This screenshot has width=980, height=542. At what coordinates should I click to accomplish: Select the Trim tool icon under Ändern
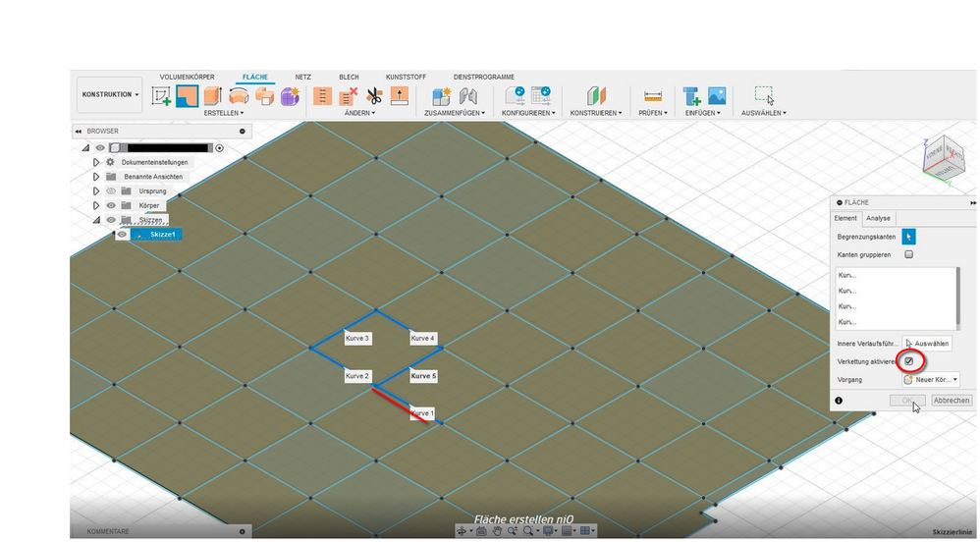[x=322, y=96]
